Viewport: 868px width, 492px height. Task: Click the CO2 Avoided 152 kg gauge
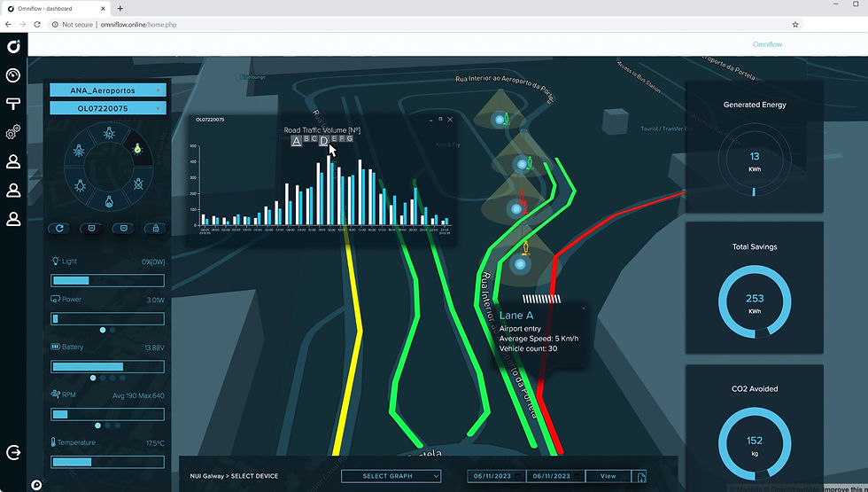(755, 444)
